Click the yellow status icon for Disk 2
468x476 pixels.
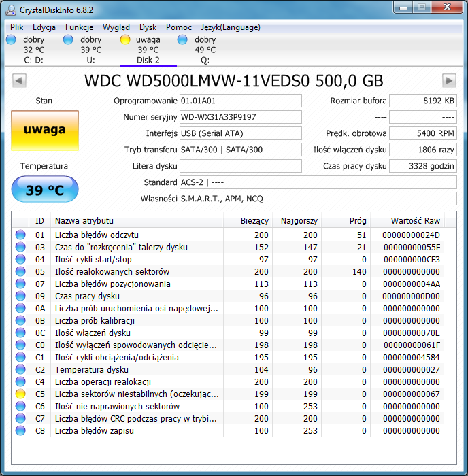click(125, 39)
